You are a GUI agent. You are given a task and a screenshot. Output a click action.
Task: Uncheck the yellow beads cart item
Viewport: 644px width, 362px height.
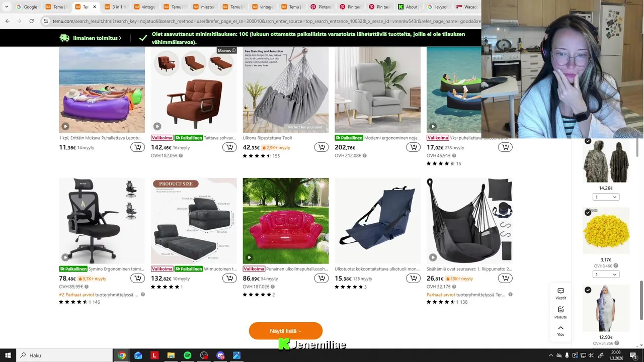pos(588,213)
